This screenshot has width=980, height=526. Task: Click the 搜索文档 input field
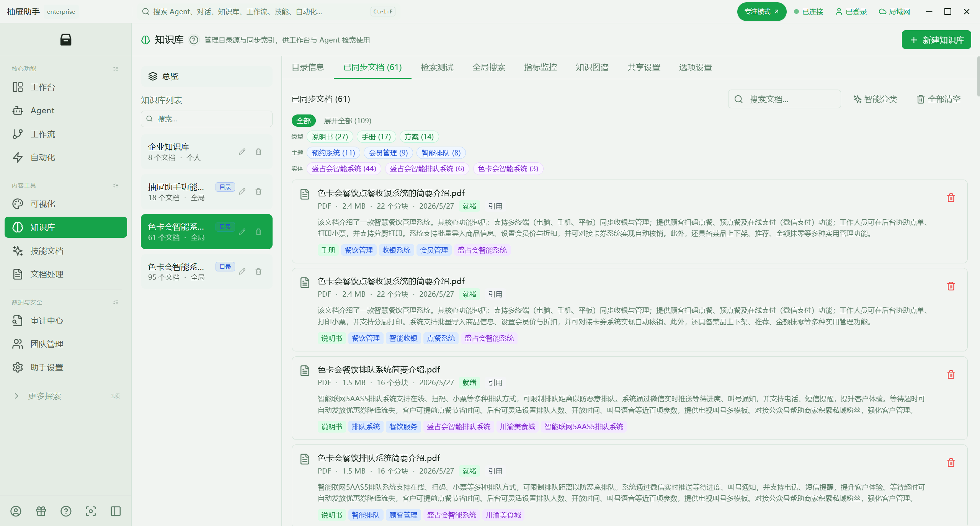[784, 99]
